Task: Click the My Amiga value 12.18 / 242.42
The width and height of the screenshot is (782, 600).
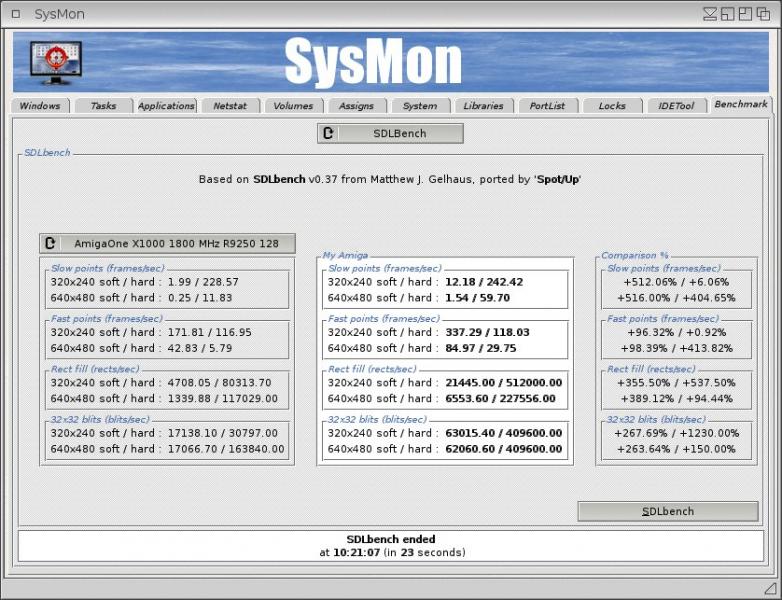Action: point(484,282)
